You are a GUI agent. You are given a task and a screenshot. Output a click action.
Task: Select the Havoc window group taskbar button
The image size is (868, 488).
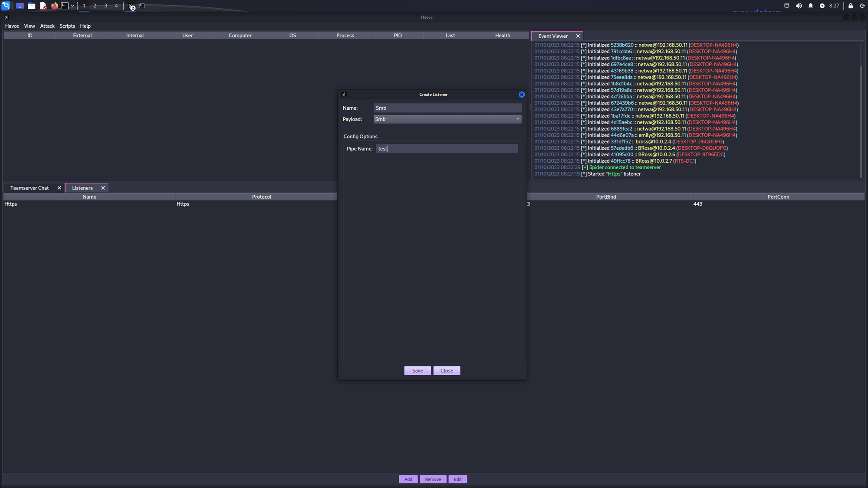click(132, 6)
